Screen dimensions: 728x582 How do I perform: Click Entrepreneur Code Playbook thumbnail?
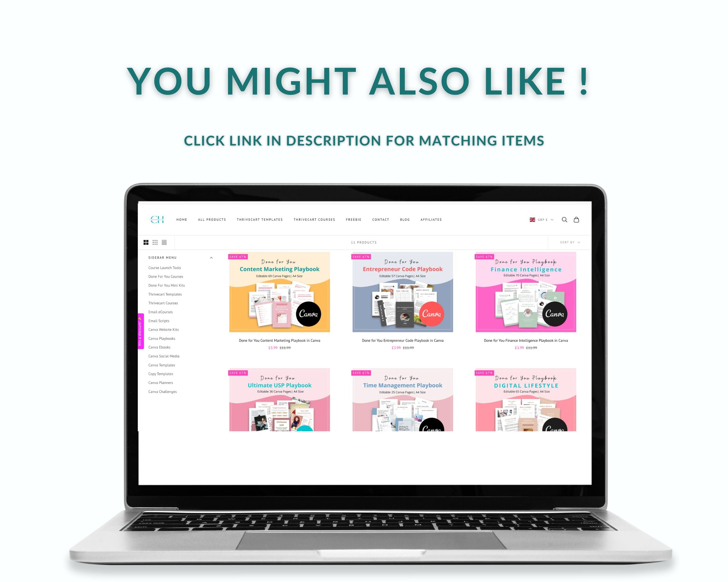point(402,293)
